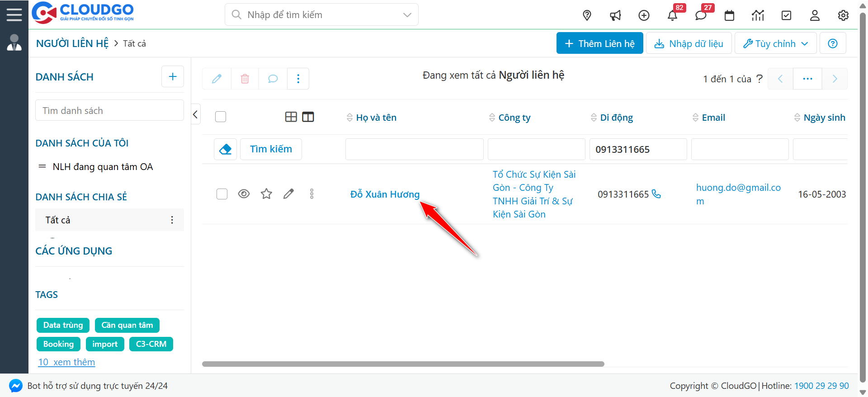Image resolution: width=868 pixels, height=397 pixels.
Task: Edit Đỗ Xuân Hương row with pencil
Action: pos(288,194)
